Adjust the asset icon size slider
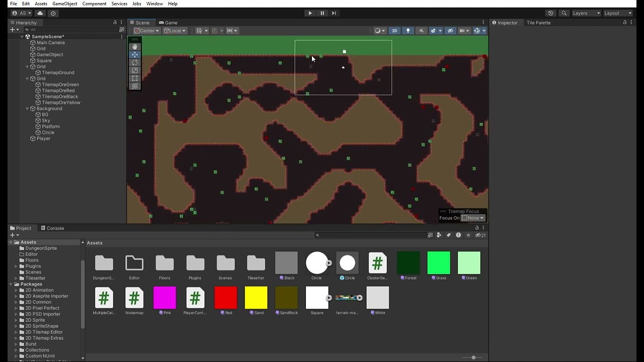Screen dimensions: 644x362 click(473, 357)
